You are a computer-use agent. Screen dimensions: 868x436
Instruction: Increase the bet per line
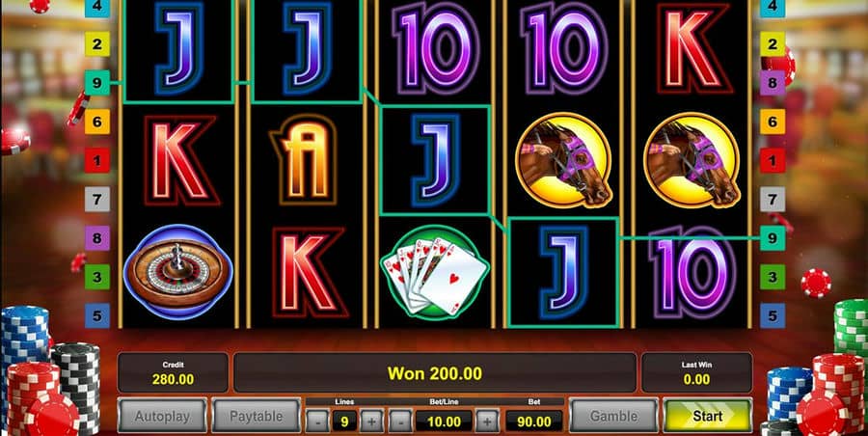click(487, 422)
